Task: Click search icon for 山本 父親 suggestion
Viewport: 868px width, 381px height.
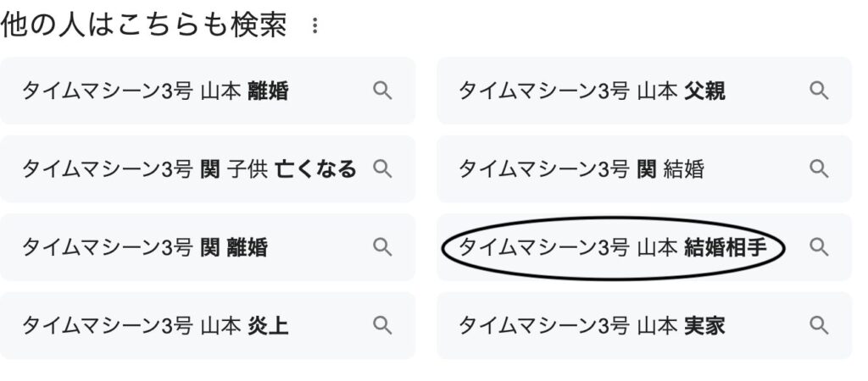Action: (x=819, y=90)
